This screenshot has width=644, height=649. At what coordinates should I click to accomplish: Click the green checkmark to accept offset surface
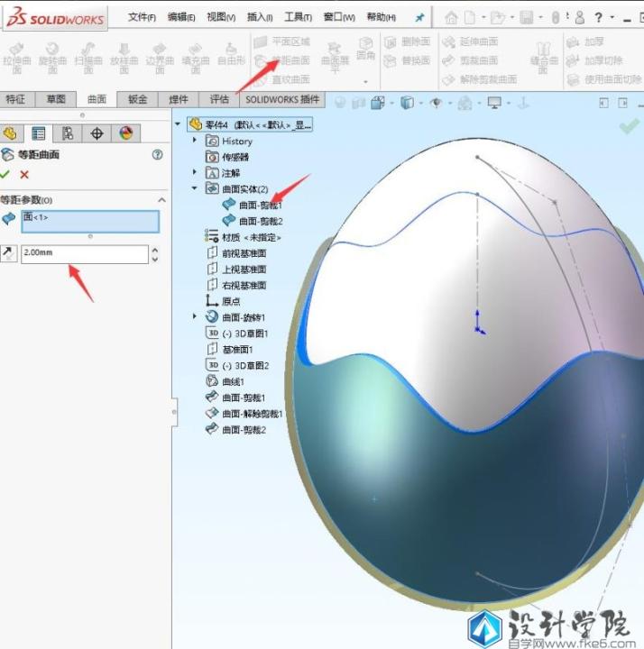coord(6,174)
